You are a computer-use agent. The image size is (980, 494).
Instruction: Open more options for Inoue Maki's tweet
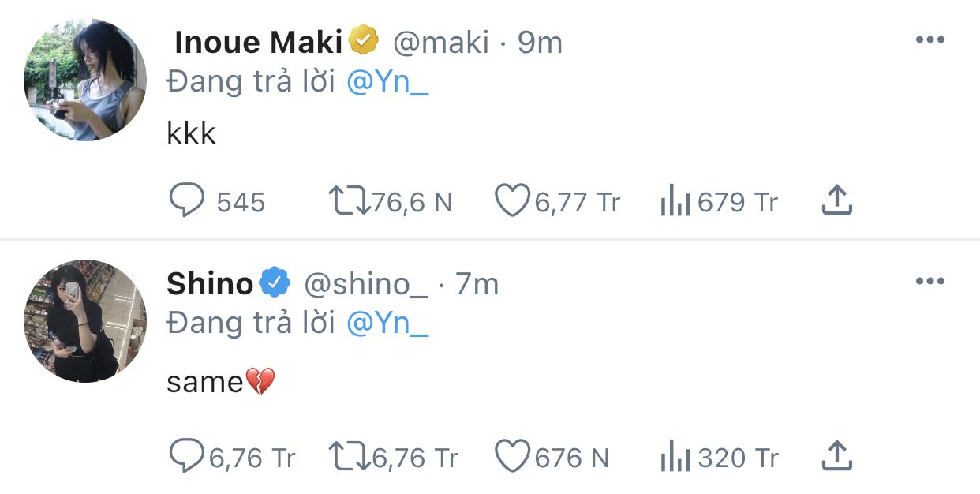(930, 40)
